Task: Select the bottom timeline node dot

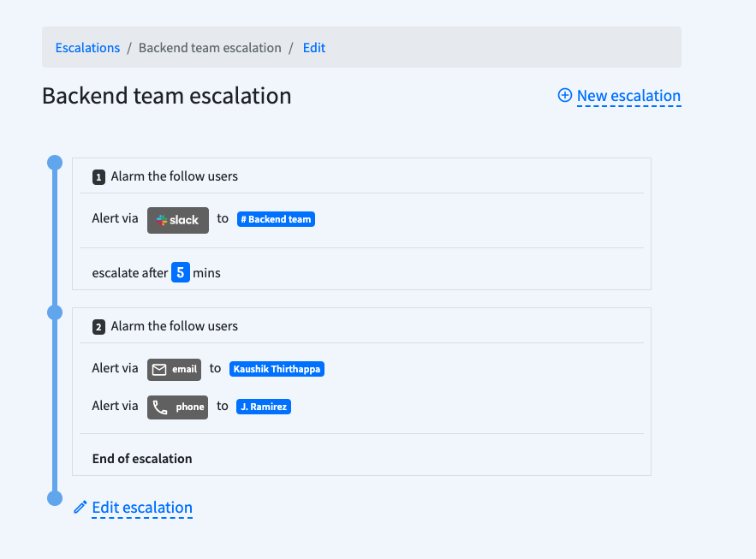Action: pos(55,498)
